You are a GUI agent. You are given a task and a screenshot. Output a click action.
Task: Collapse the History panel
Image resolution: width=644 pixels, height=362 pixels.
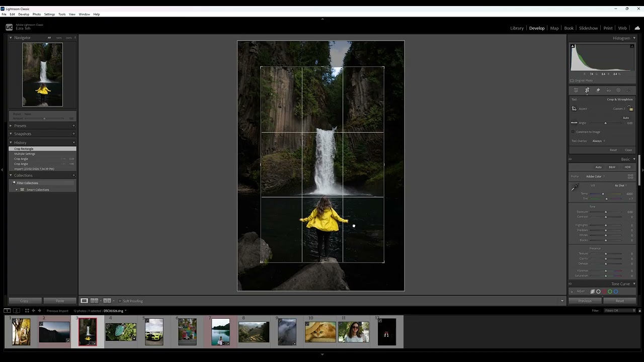11,142
